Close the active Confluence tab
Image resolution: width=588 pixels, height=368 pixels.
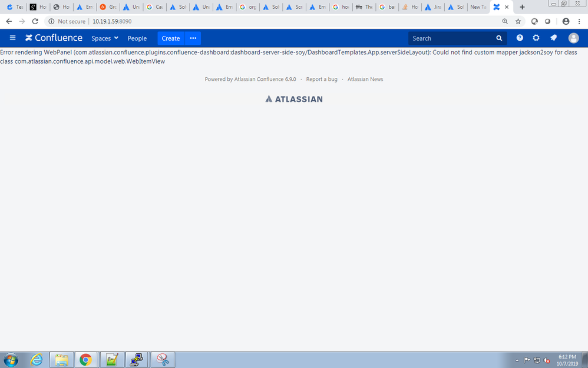coord(507,6)
